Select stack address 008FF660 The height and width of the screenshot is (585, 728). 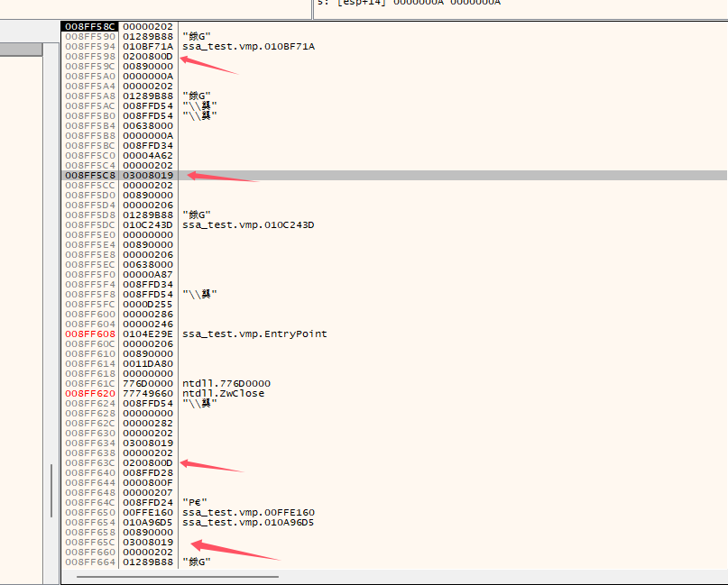89,552
